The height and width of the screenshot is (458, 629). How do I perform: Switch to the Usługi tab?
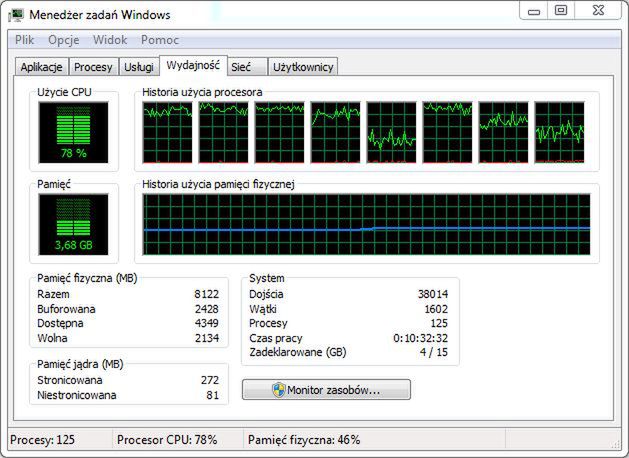(139, 67)
